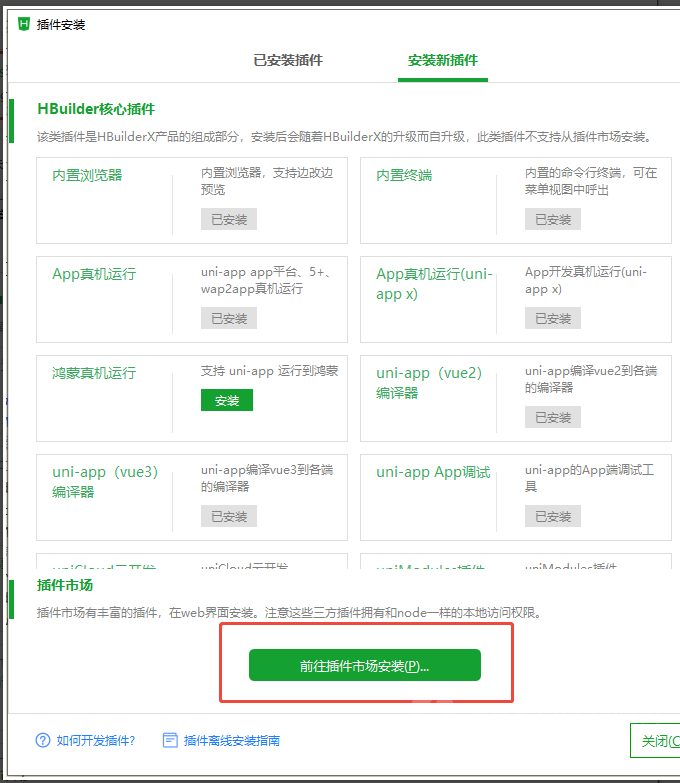
Task: Click the question mark help icon
Action: click(x=43, y=740)
